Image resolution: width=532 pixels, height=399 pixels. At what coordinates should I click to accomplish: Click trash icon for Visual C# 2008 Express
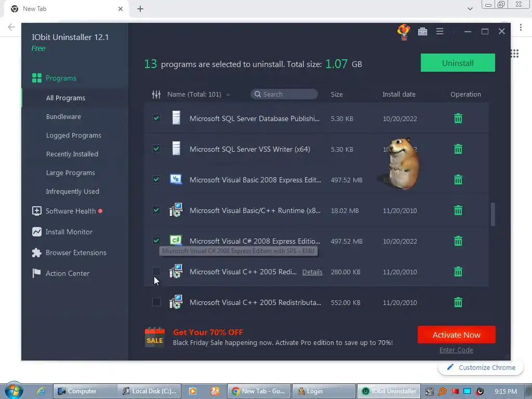click(458, 241)
